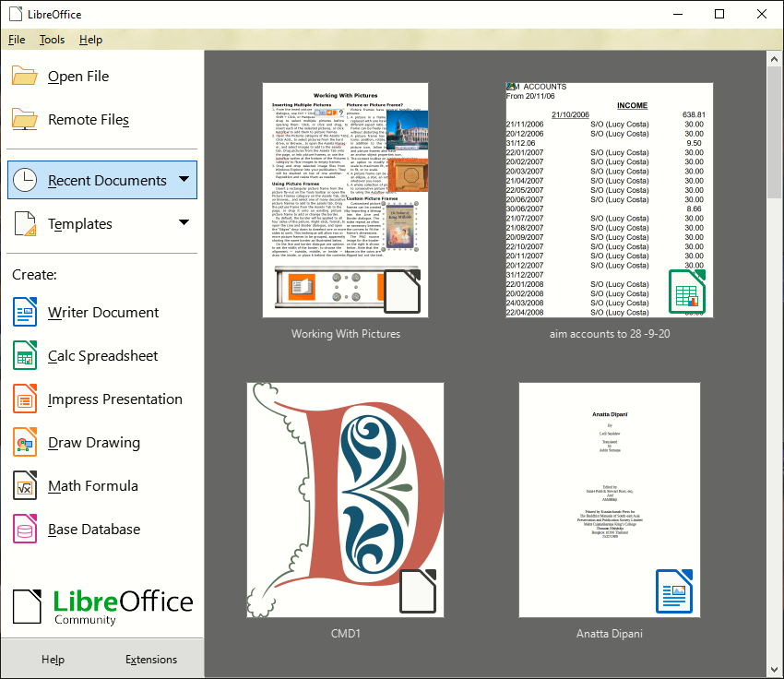Open the Help menu in menu bar
Viewport: 784px width, 679px height.
click(x=90, y=40)
